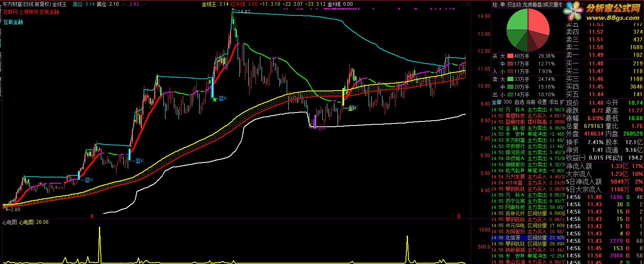644x264 pixels.
Task: Select the 网宿科技 row
Action: (528, 207)
